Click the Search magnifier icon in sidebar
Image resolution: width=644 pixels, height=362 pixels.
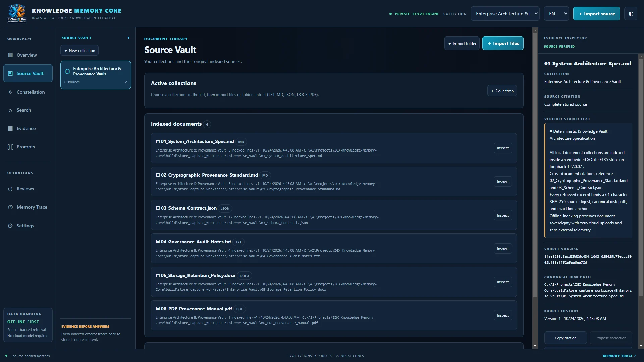(10, 110)
